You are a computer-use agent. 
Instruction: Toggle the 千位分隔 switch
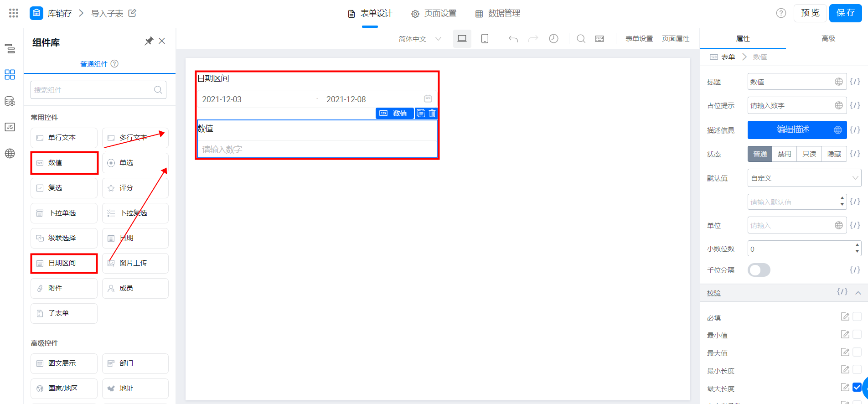pyautogui.click(x=759, y=270)
